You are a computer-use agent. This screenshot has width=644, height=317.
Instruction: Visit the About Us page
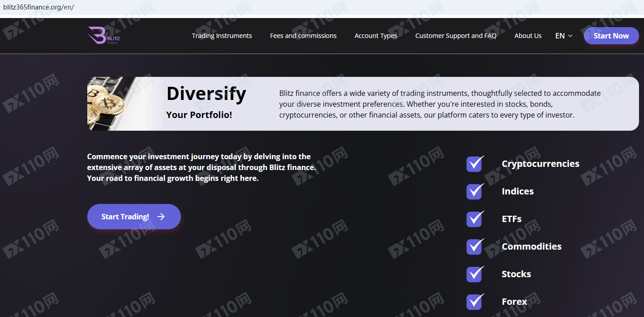(x=528, y=36)
